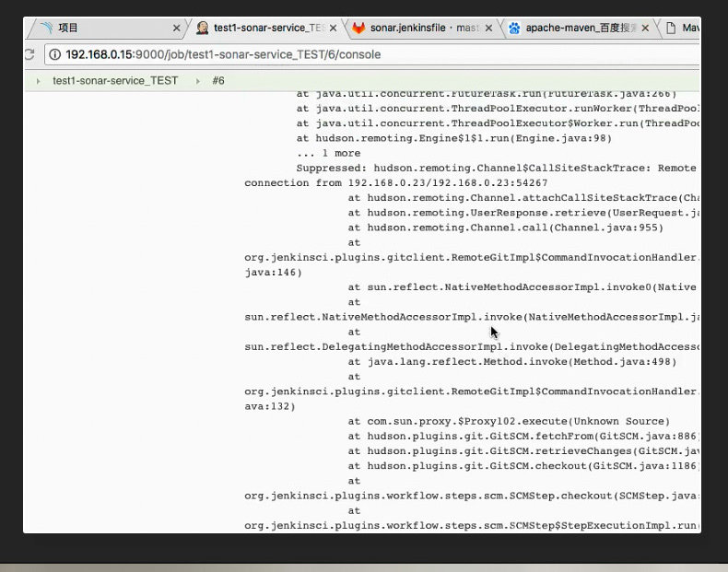Switch to the test1-sonar-service_TEST tab

(267, 28)
